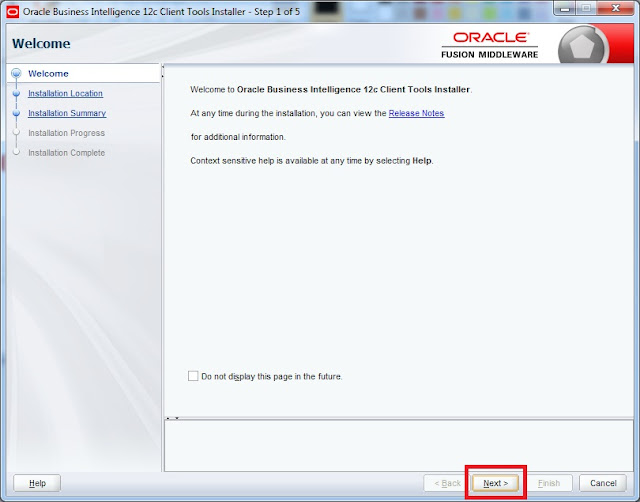The height and width of the screenshot is (502, 640).
Task: Click the grey pentagon sphere emblem
Action: (x=582, y=45)
